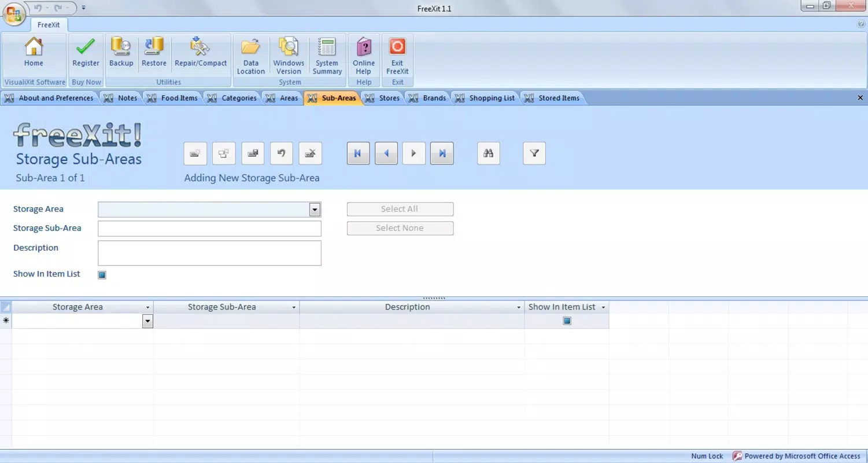This screenshot has width=868, height=463.
Task: Click the Office orb button
Action: pos(14,13)
